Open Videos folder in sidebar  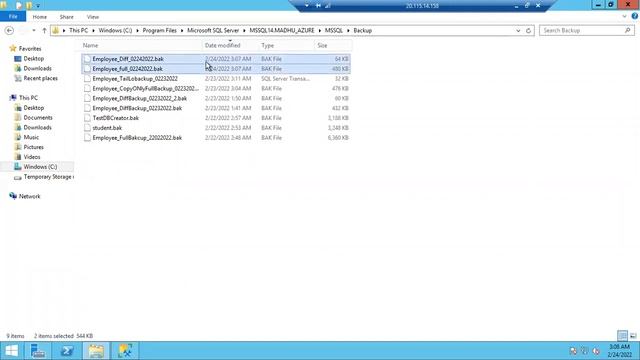32,157
